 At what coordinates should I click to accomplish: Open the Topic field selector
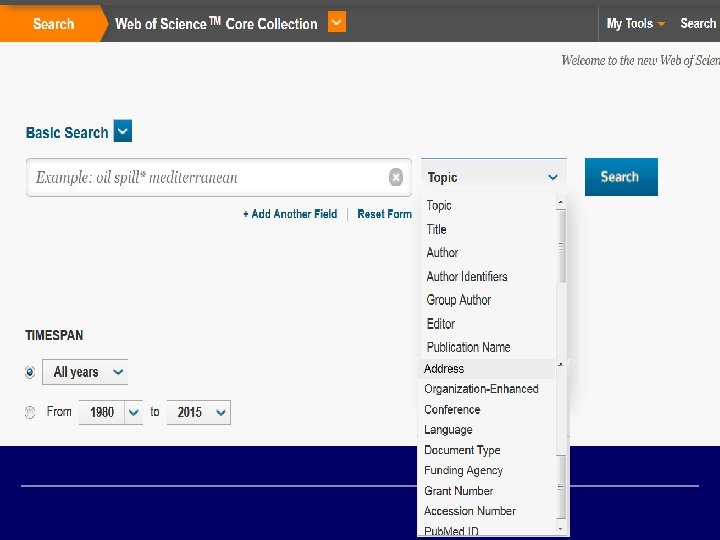tap(493, 177)
